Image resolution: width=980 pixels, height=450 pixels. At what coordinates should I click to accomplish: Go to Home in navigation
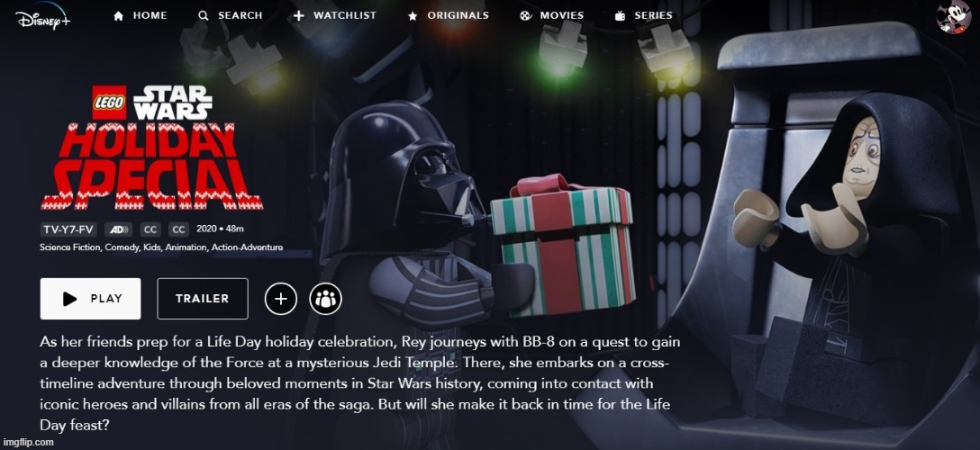point(140,15)
